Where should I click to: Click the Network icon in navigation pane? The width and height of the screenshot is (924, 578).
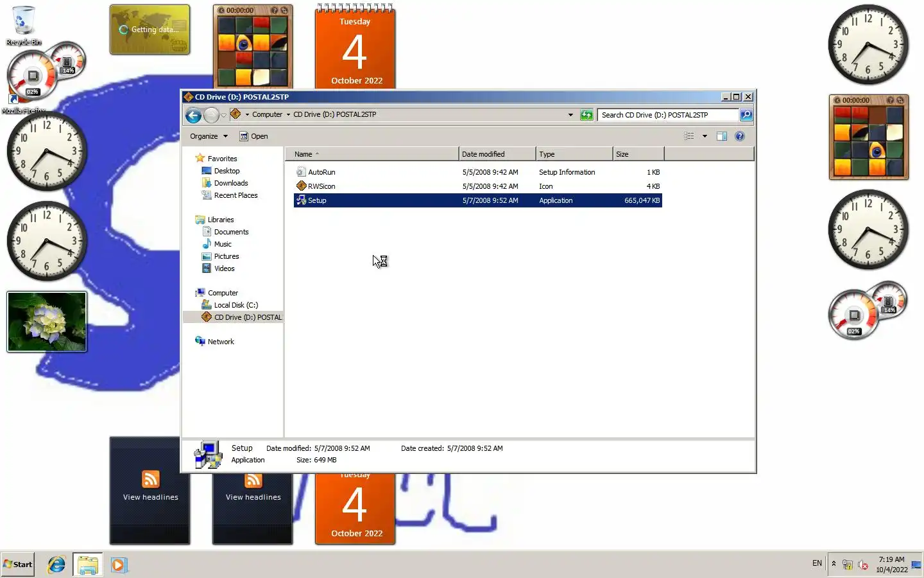[200, 341]
